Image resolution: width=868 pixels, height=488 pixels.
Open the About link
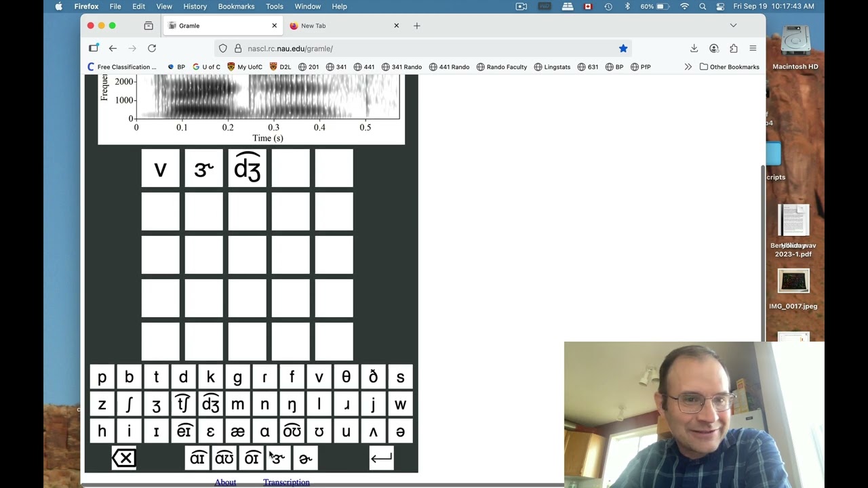225,482
